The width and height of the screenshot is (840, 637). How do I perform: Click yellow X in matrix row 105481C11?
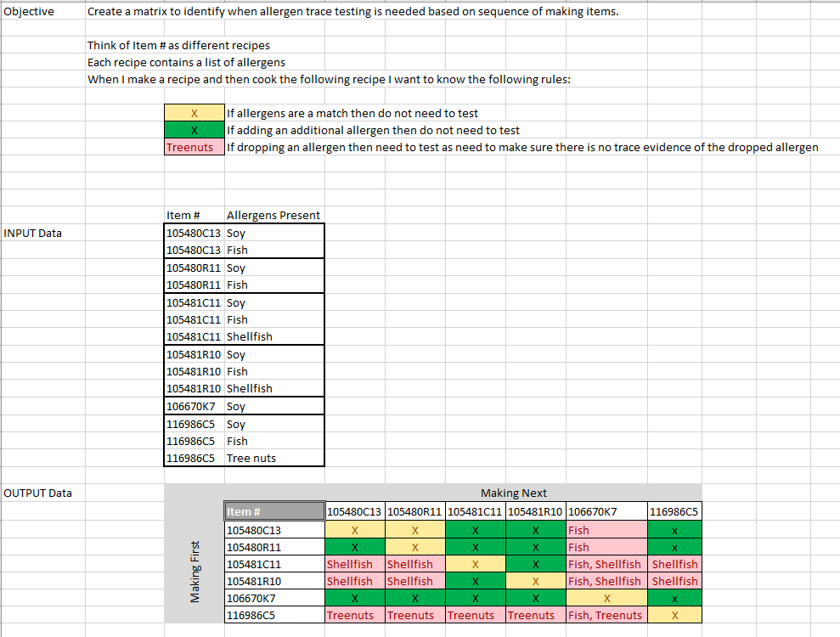point(475,564)
